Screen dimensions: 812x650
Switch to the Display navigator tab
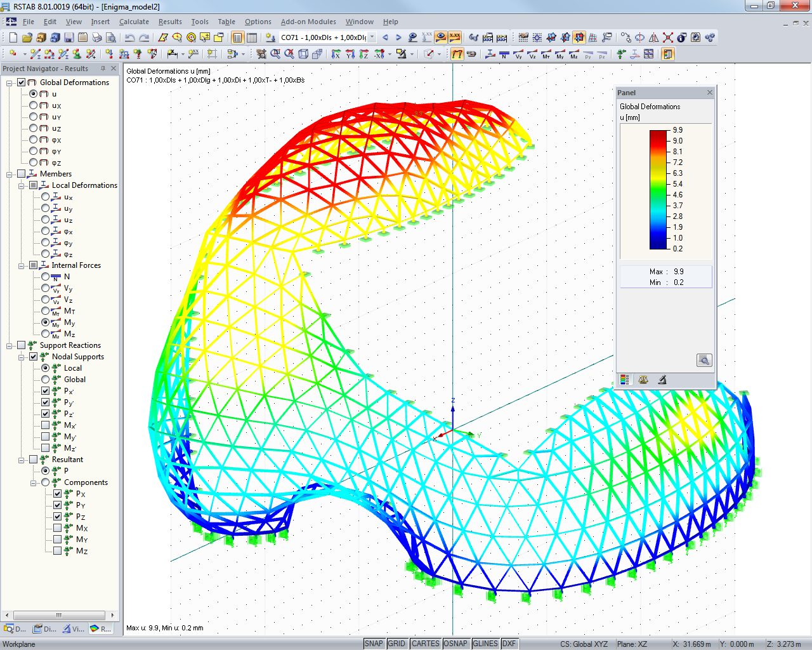pyautogui.click(x=43, y=628)
